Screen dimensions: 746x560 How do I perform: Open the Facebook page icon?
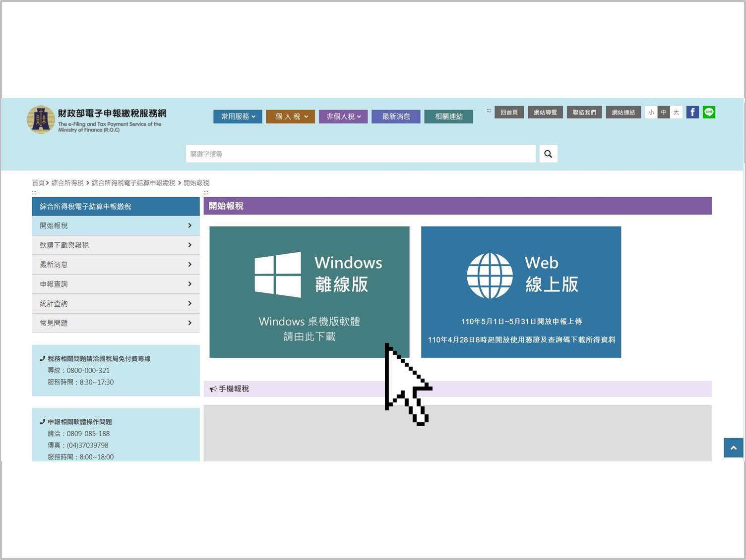pos(692,112)
